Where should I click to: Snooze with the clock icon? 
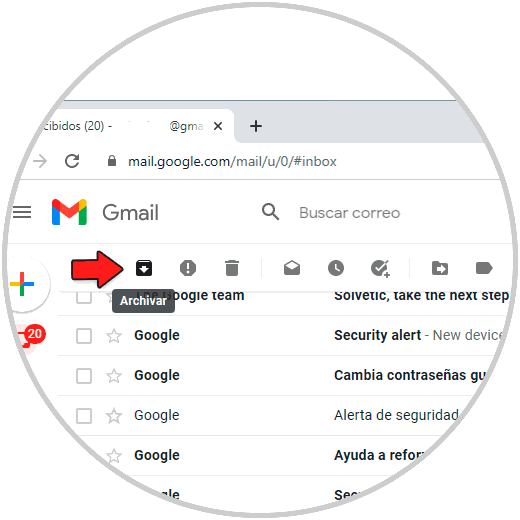pos(336,268)
